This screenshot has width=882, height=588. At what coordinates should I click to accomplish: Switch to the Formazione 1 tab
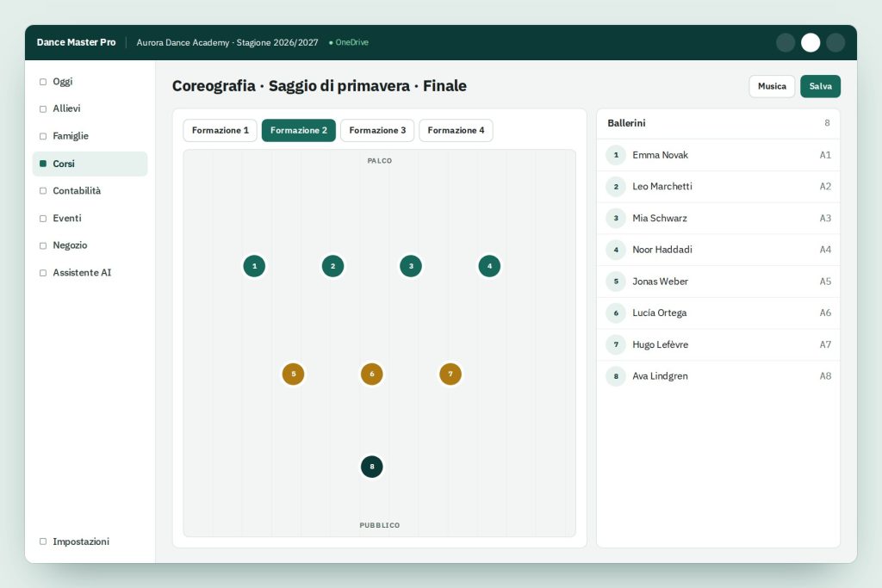pos(220,130)
